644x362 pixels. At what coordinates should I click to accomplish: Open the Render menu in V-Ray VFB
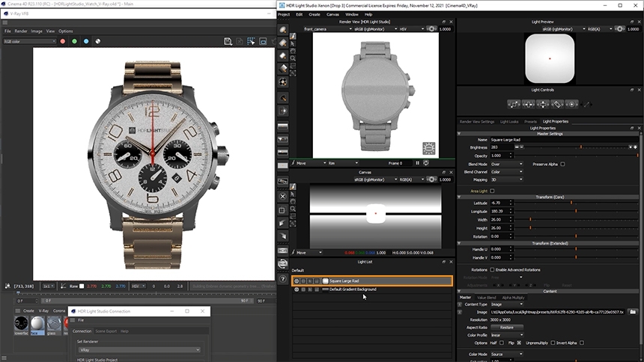click(21, 31)
